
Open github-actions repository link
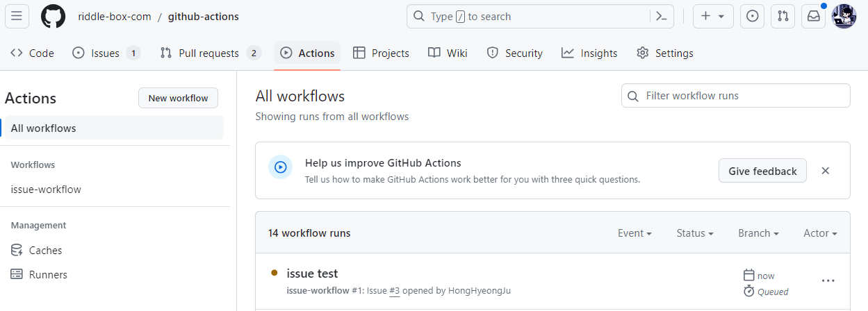(x=204, y=16)
